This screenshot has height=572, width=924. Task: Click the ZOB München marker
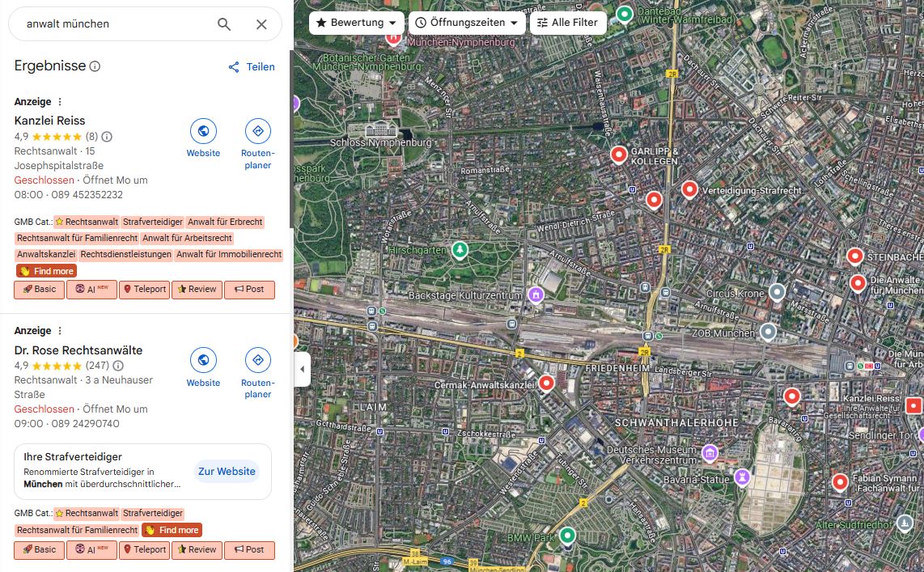pos(768,332)
